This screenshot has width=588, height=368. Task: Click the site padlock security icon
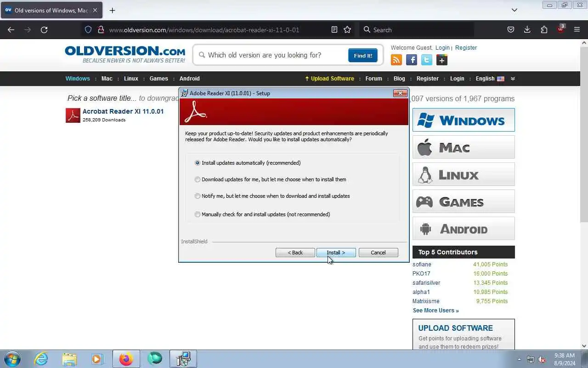101,29
